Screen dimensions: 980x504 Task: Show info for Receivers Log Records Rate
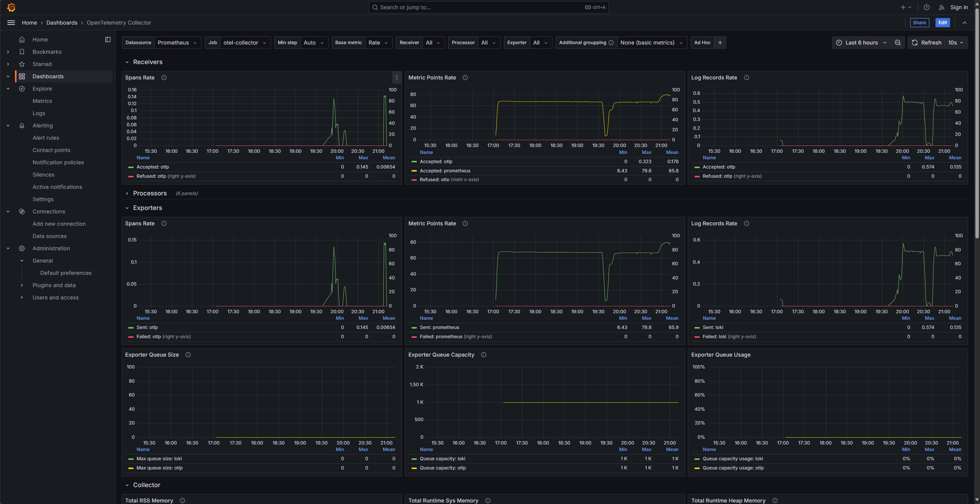click(x=747, y=78)
